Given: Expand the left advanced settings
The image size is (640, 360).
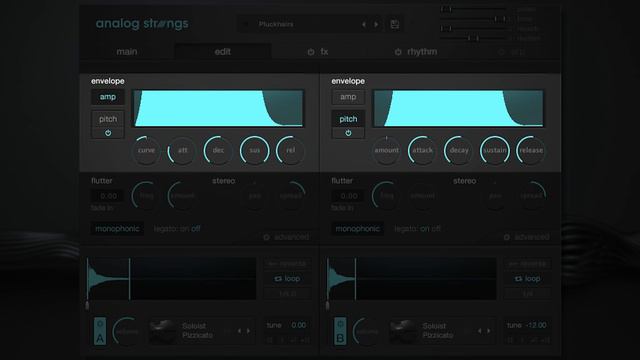Looking at the screenshot, I should click(x=287, y=237).
